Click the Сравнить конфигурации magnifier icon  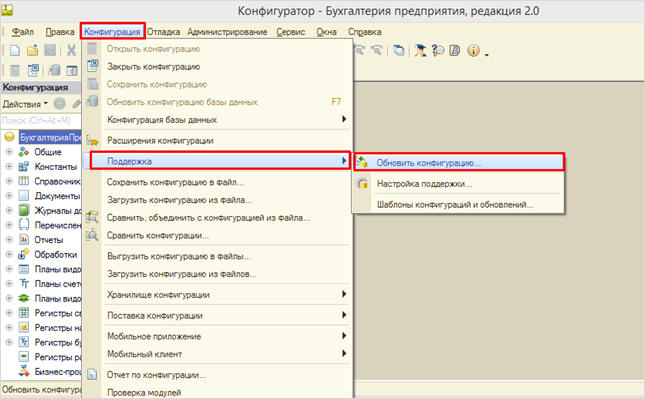(92, 235)
